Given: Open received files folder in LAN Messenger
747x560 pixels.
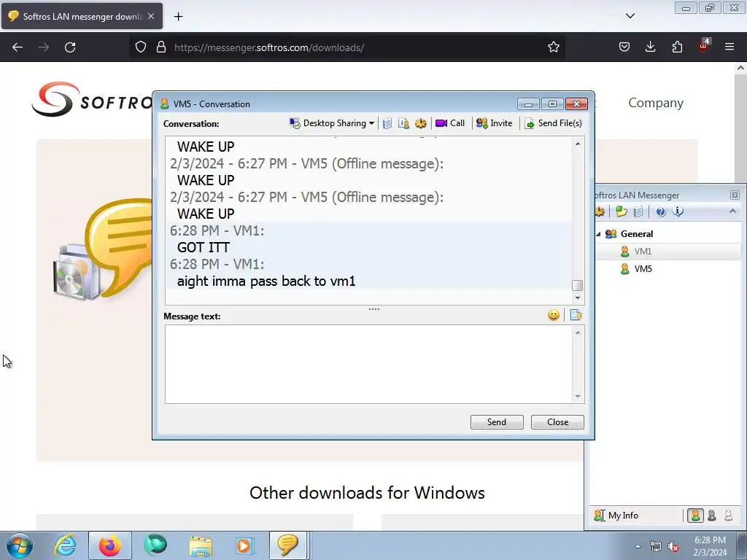Looking at the screenshot, I should pyautogui.click(x=621, y=211).
